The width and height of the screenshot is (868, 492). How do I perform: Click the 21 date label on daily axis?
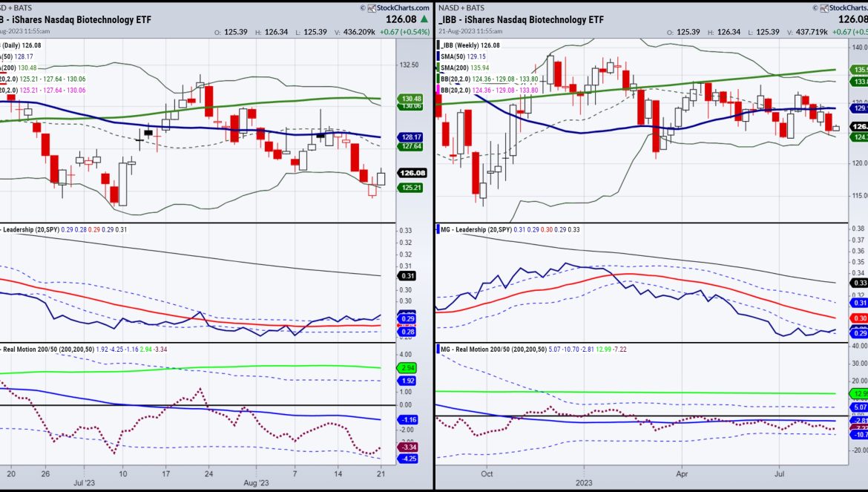(x=381, y=473)
